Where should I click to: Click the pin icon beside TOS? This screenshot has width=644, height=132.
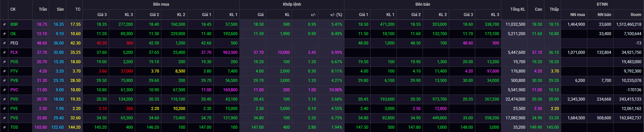pos(4,127)
